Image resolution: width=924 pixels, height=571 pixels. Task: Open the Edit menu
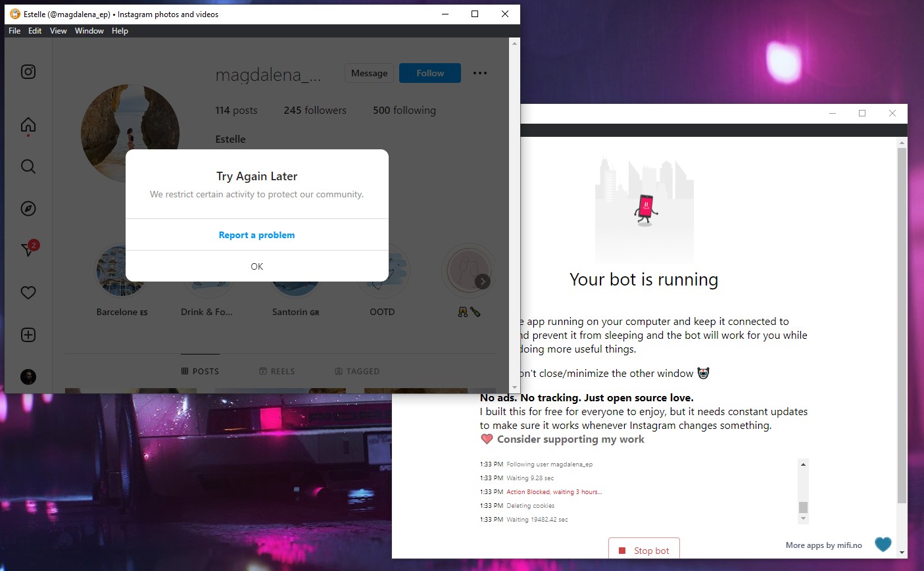(35, 31)
